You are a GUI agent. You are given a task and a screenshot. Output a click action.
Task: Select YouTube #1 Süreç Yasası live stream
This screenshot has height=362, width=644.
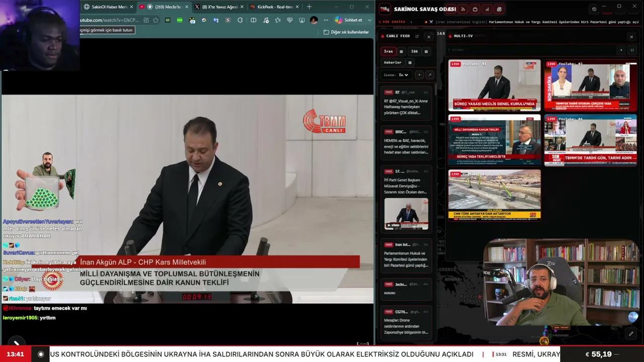pyautogui.click(x=495, y=85)
